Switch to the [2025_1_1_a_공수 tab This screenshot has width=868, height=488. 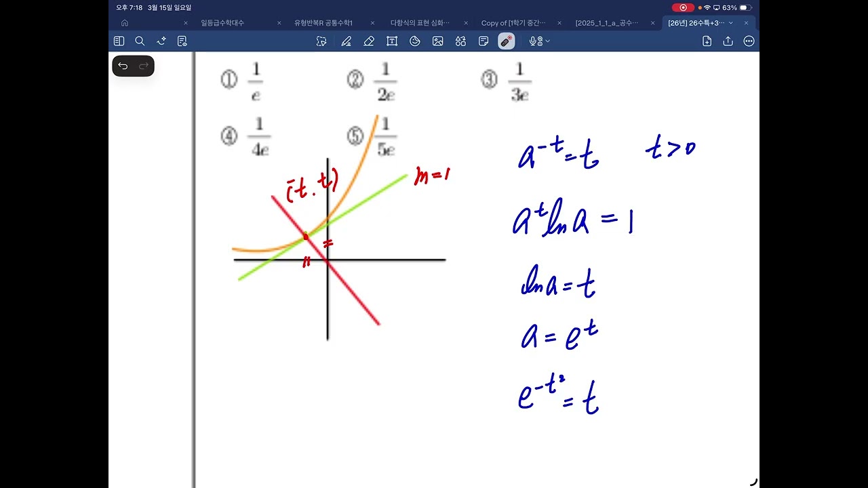click(x=607, y=23)
